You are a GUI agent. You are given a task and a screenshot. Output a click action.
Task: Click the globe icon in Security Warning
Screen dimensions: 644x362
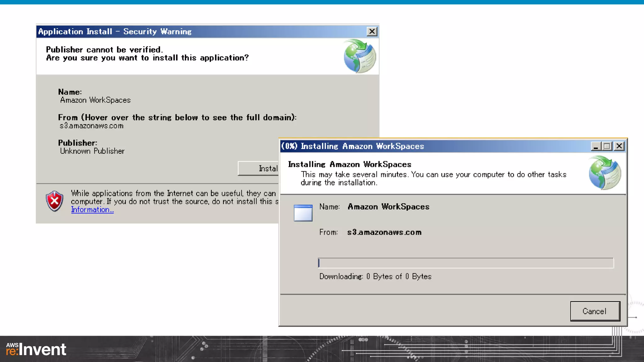coord(359,56)
